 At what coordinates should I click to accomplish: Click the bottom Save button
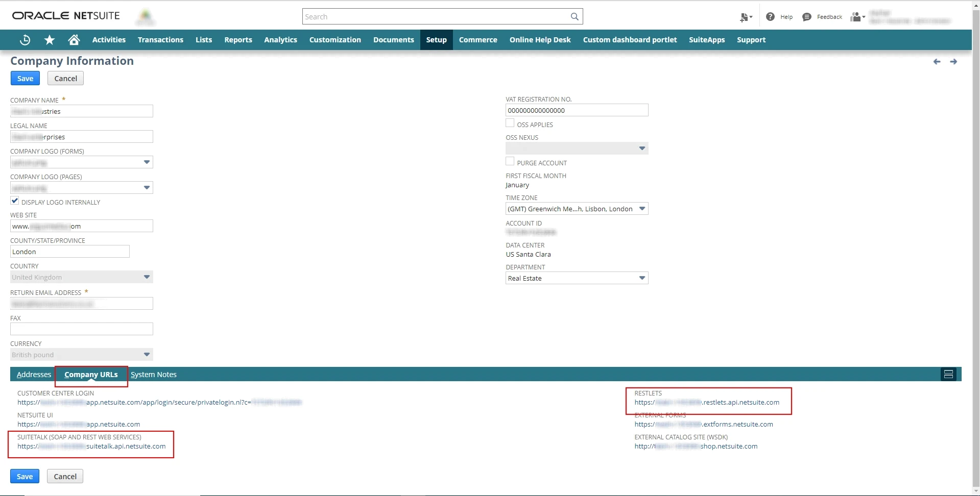[25, 477]
